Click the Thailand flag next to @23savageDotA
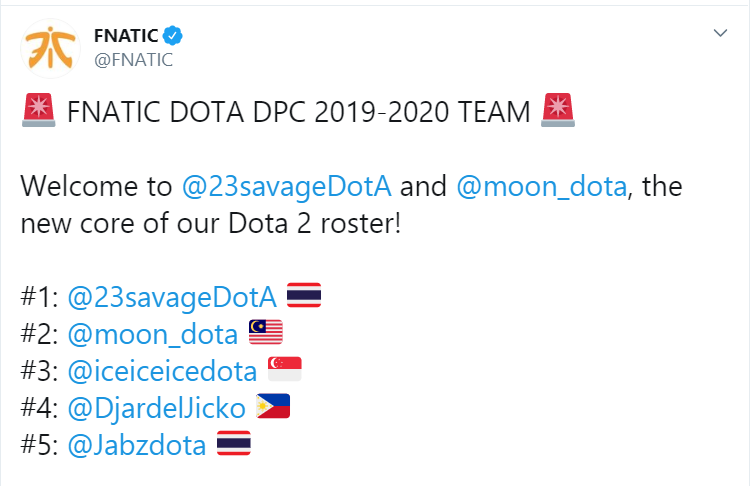Screen dimensions: 752x486 point(304,296)
